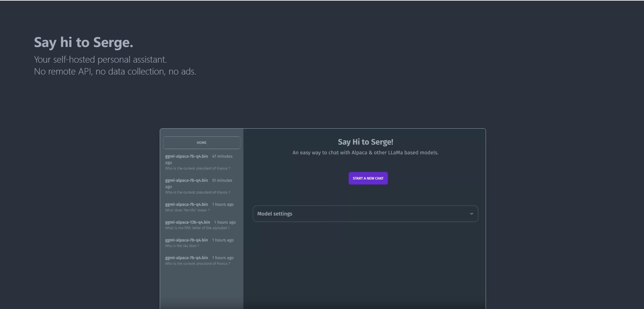This screenshot has height=309, width=644.
Task: Click the "1 hours ago" timestamp on terrific chat
Action: (223, 205)
